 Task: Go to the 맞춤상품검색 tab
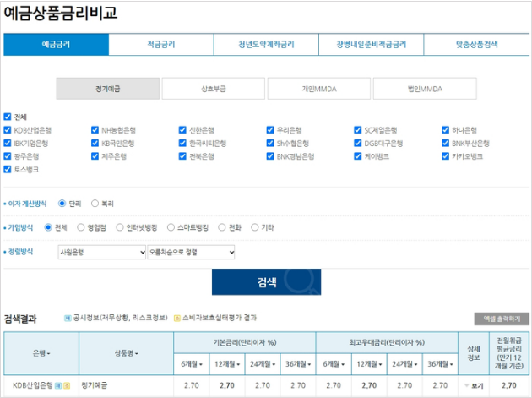[x=476, y=45]
